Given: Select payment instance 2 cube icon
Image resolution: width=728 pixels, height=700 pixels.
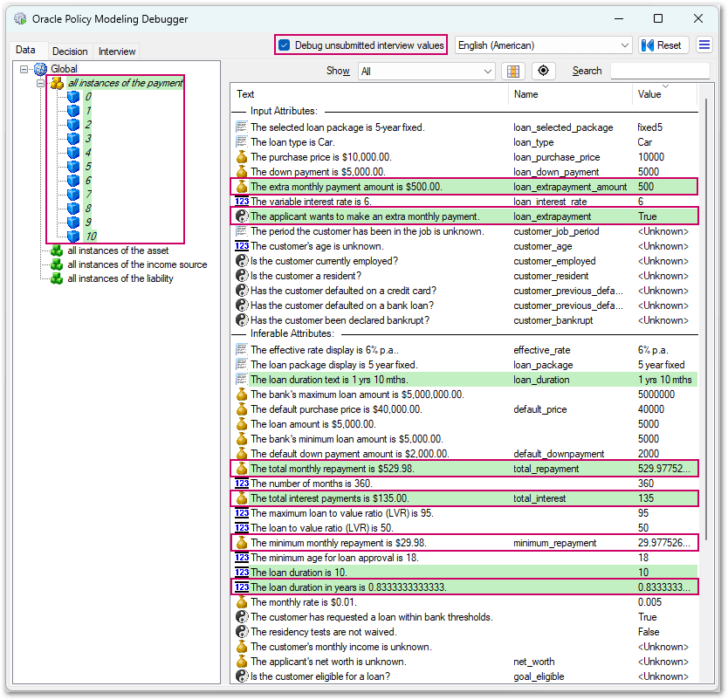Looking at the screenshot, I should pos(73,125).
